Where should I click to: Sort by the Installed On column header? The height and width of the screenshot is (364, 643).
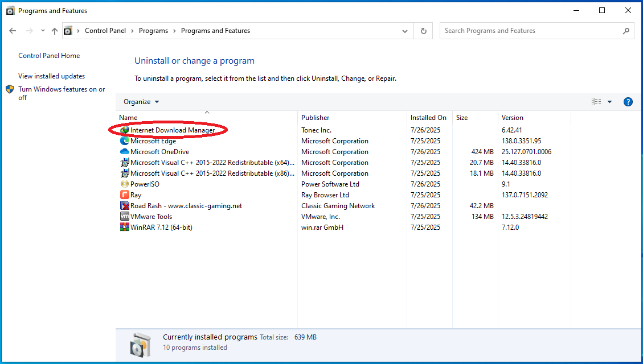tap(429, 118)
